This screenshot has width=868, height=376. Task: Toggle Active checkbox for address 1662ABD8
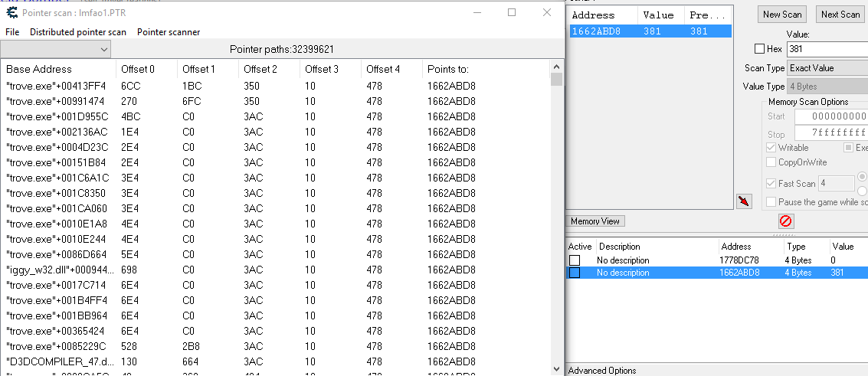coord(575,273)
